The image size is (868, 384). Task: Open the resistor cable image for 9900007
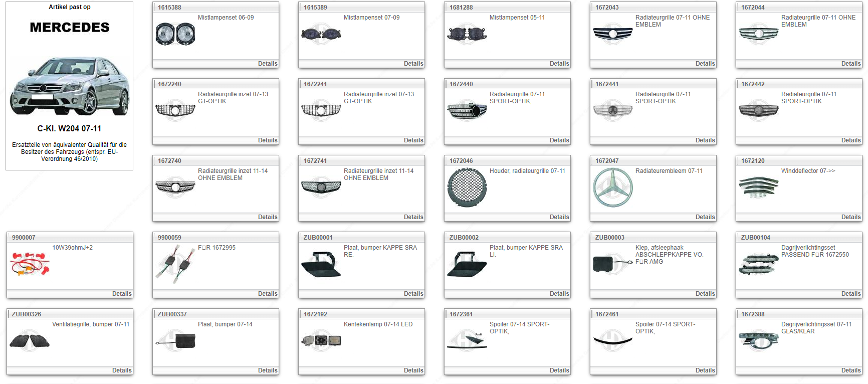click(30, 264)
